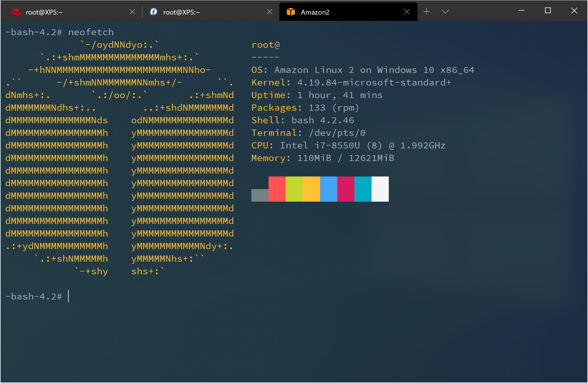Close the second root@XPS tab
Image resolution: width=588 pixels, height=383 pixels.
click(269, 12)
